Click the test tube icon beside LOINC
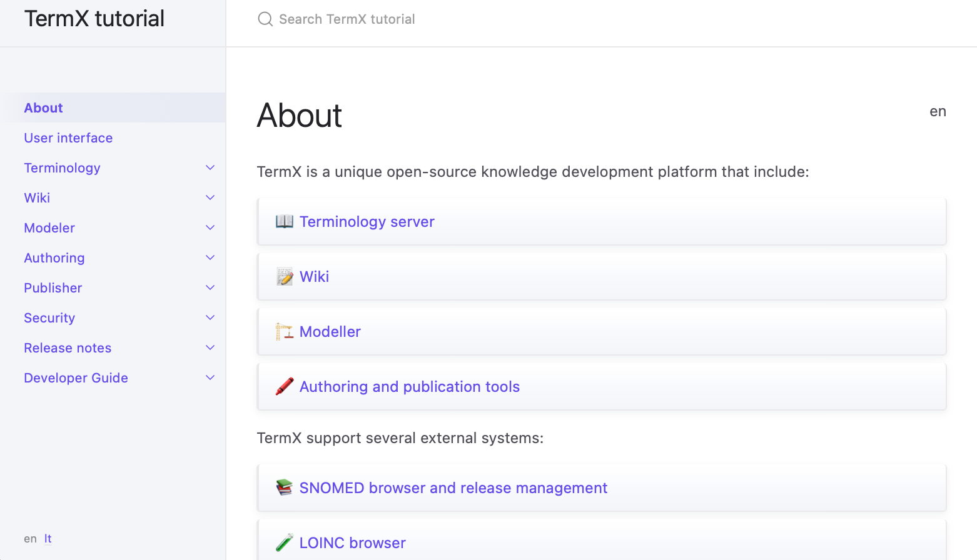This screenshot has width=977, height=560. click(x=285, y=543)
